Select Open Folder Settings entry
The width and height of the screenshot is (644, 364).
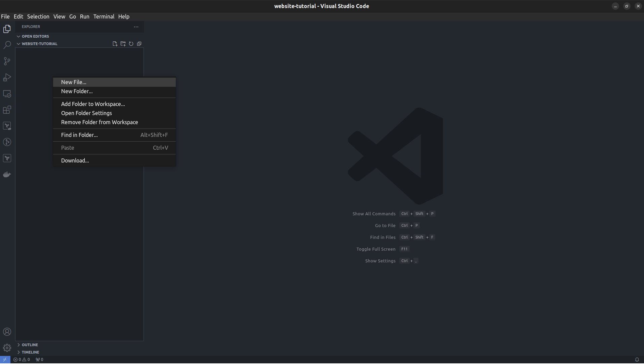click(114, 113)
